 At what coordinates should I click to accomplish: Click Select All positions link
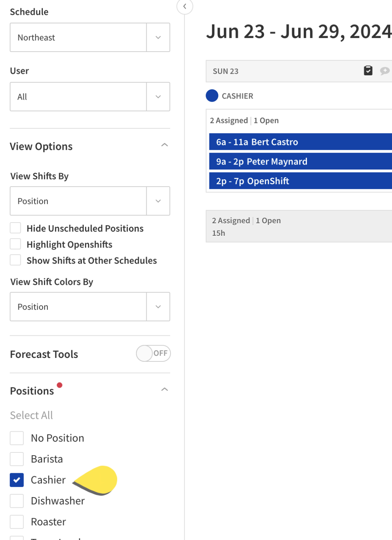[31, 415]
